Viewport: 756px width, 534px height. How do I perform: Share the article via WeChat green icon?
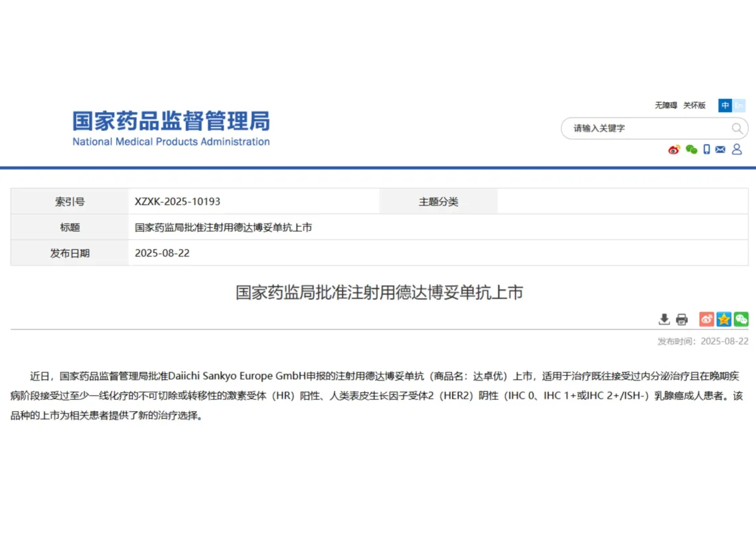741,319
